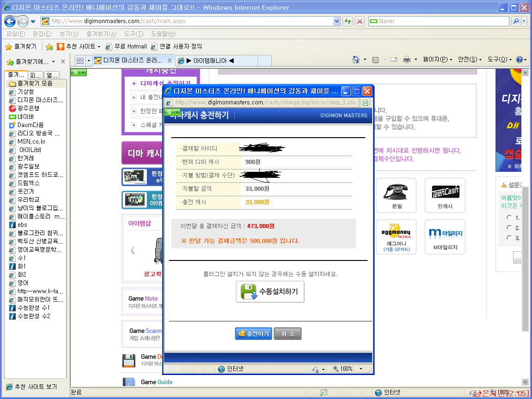Close the 디지몬 마스터즈 browser tab

click(x=169, y=61)
